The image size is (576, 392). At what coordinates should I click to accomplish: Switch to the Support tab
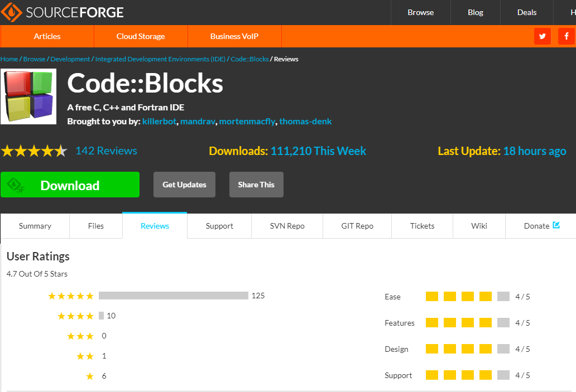click(x=219, y=226)
